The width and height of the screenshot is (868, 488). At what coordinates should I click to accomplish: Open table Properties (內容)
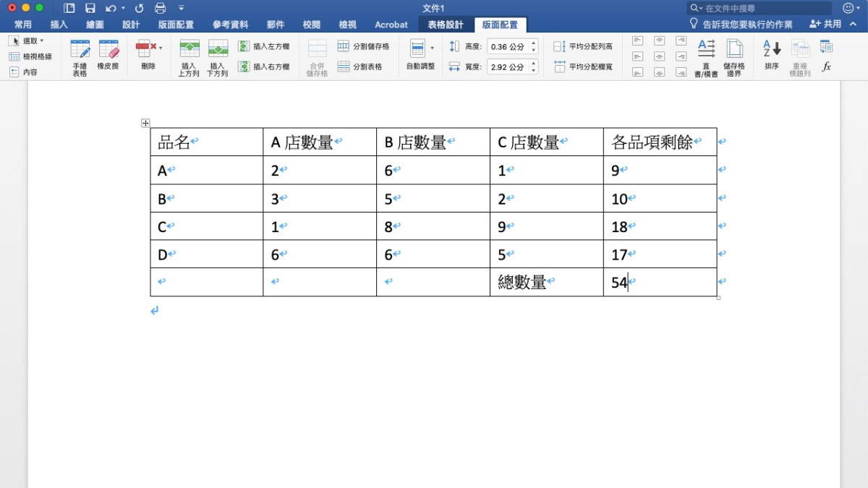click(x=23, y=72)
